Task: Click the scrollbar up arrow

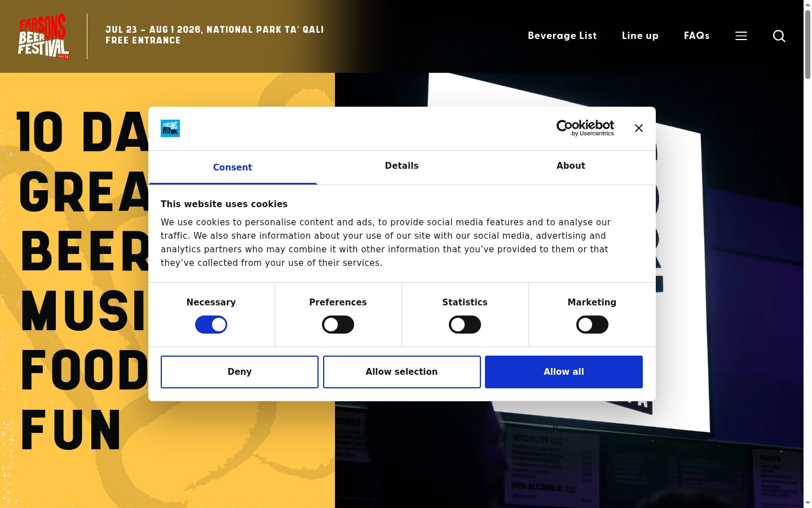Action: [x=807, y=5]
